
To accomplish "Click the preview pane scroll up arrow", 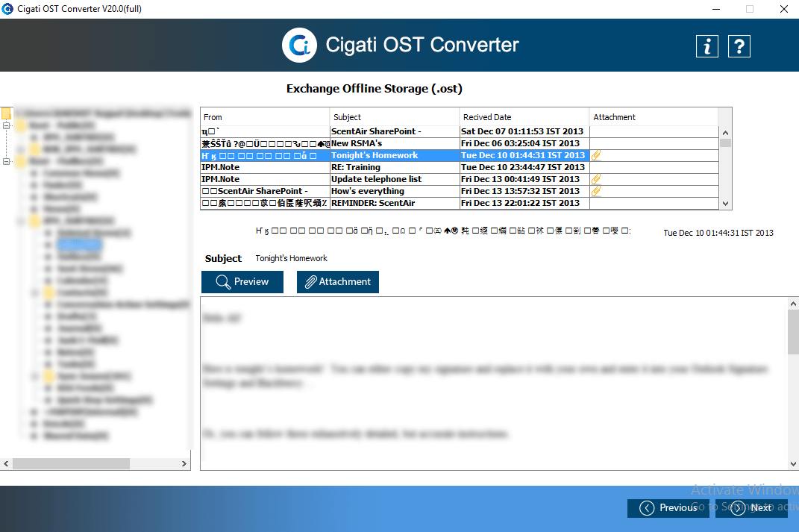I will 793,303.
